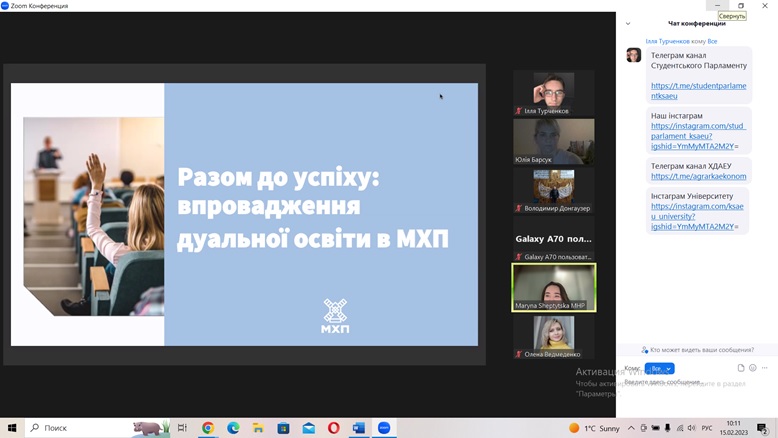Select Ілля Турченков video tile
Screen dimensions: 778x438
[554, 93]
